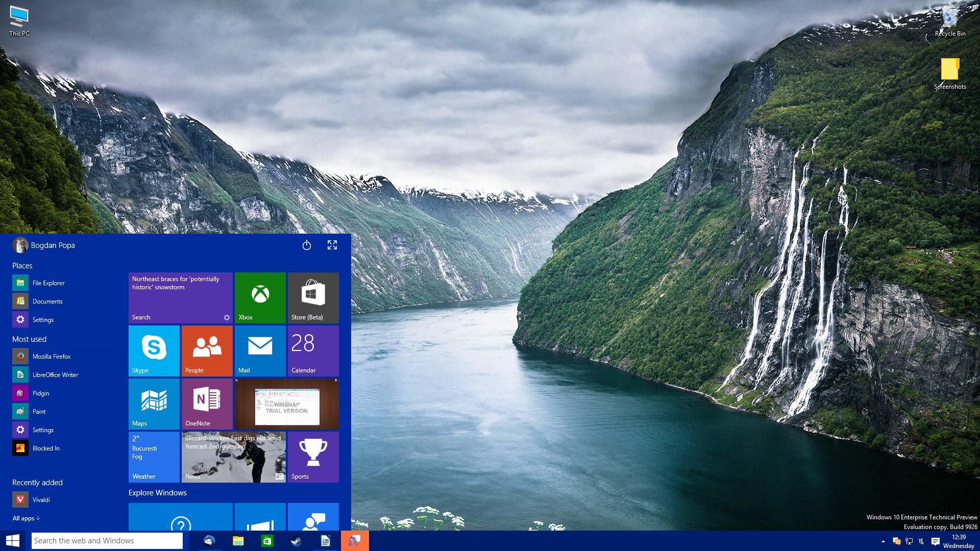Open the Store (Beta) tile

click(312, 297)
